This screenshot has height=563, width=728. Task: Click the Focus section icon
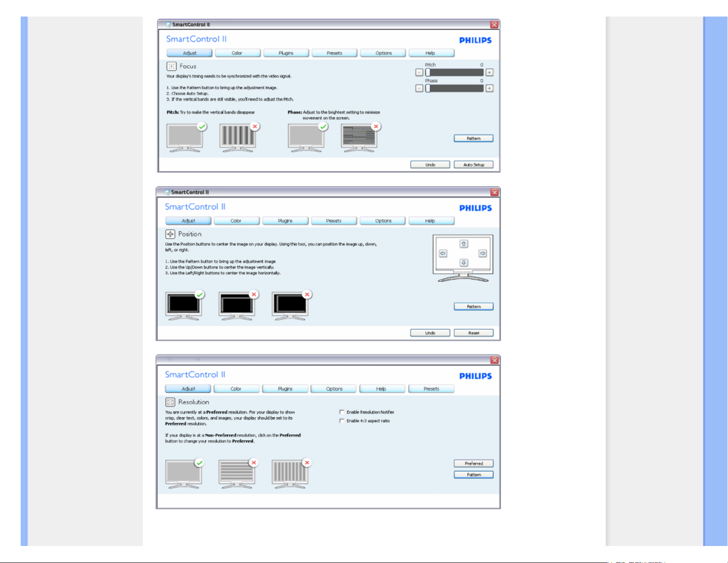[x=171, y=66]
